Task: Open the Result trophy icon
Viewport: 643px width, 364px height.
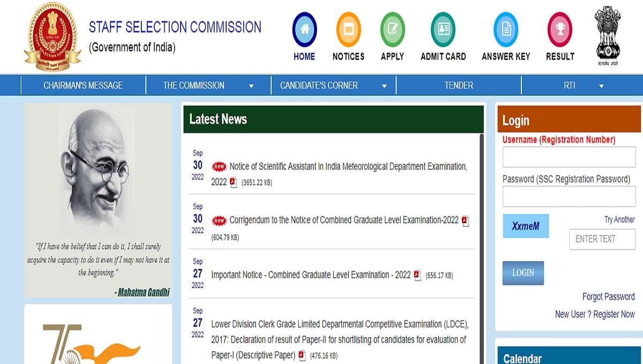Action: point(560,30)
